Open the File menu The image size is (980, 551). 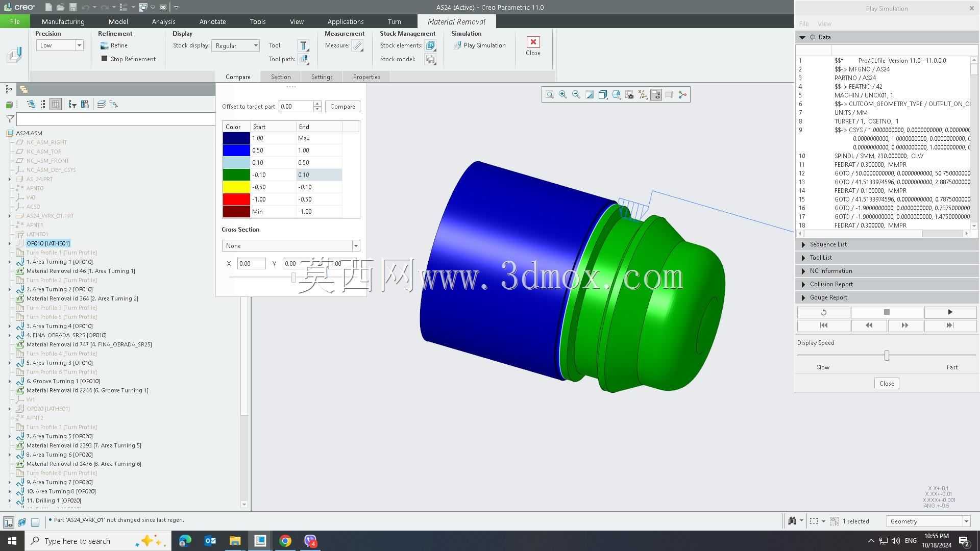click(15, 21)
